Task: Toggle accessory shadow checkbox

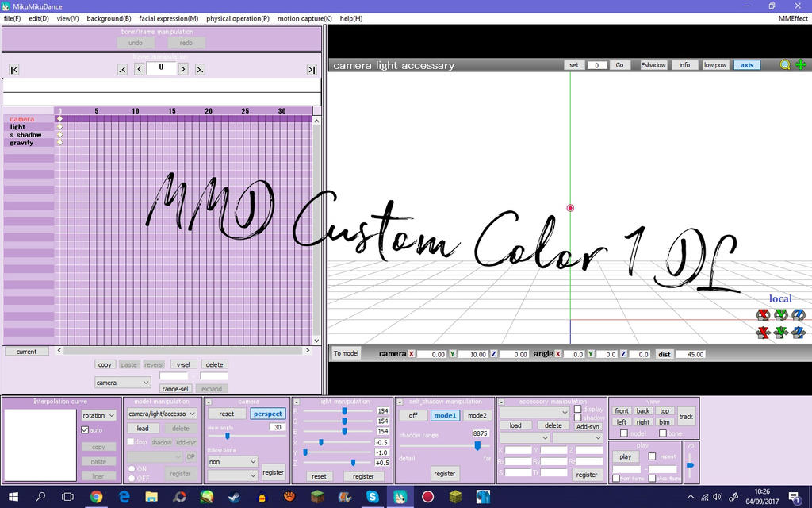Action: click(x=577, y=418)
